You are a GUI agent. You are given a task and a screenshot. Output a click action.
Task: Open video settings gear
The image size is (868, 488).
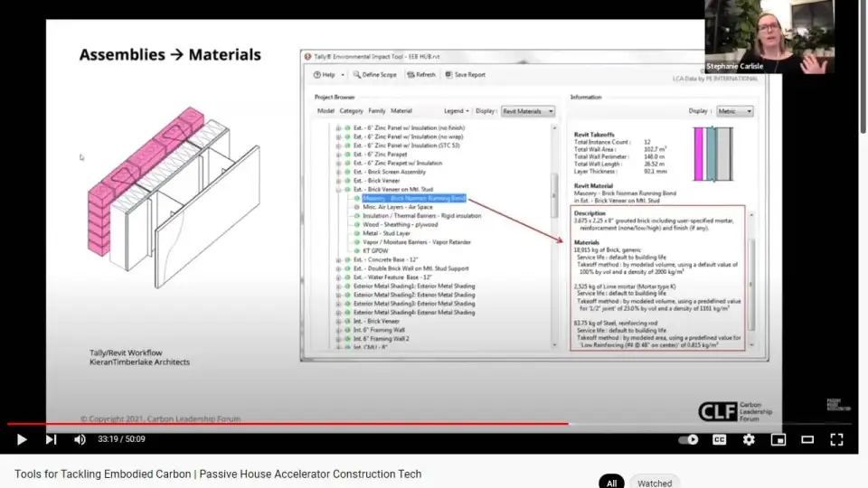[x=749, y=439]
